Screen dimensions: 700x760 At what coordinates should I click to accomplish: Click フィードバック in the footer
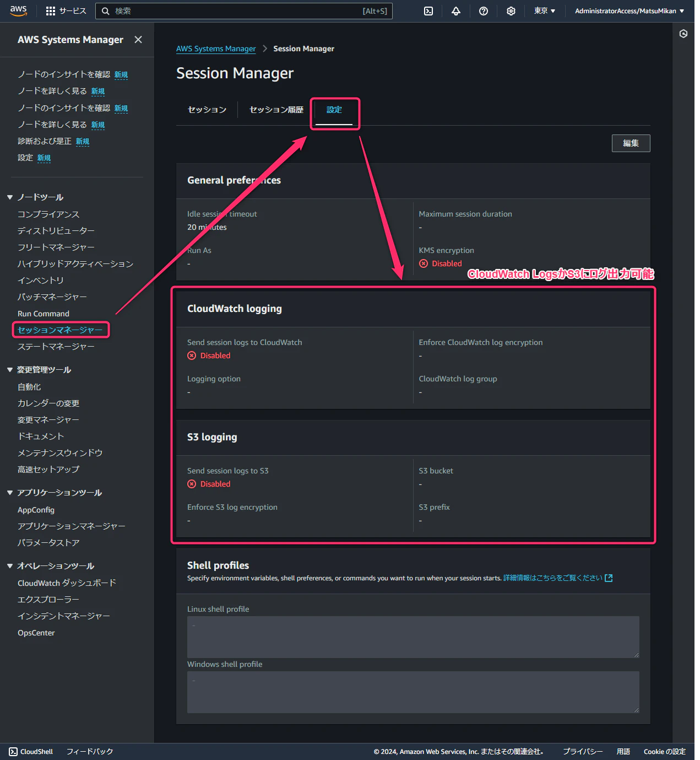(x=90, y=752)
